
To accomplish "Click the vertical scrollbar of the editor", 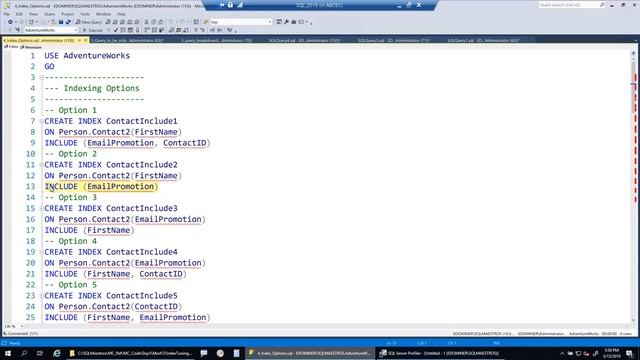I will [633, 188].
